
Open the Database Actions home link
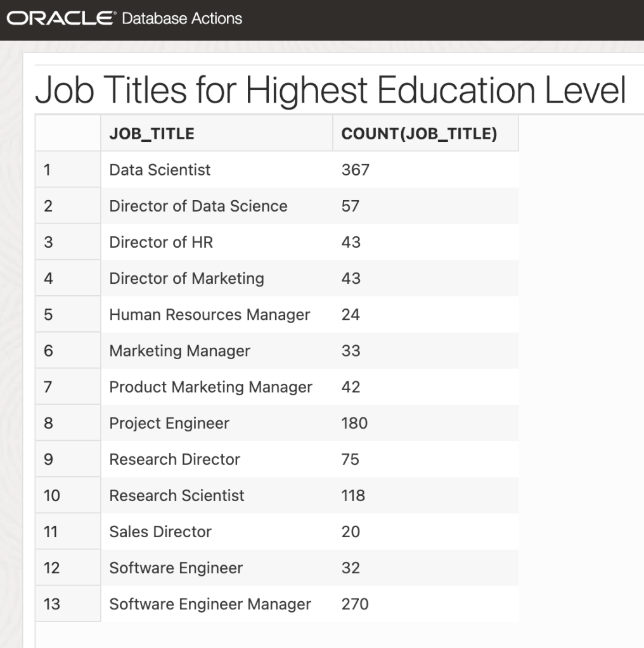182,18
